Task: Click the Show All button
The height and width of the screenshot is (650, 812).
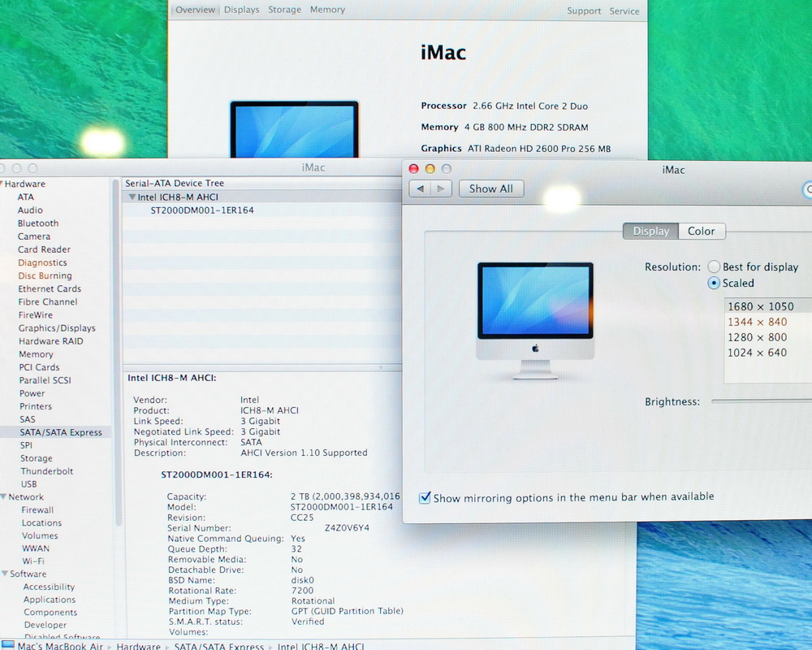Action: tap(491, 188)
